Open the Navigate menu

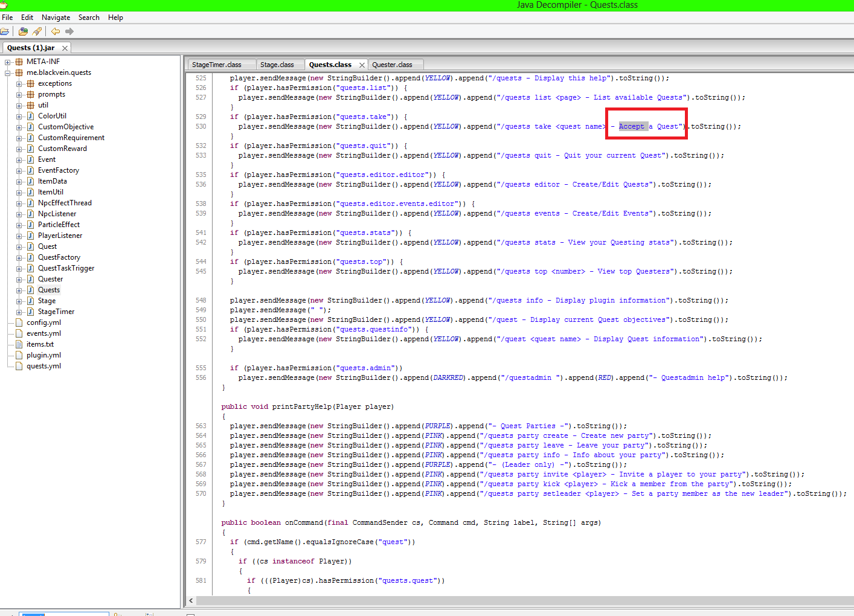point(56,18)
